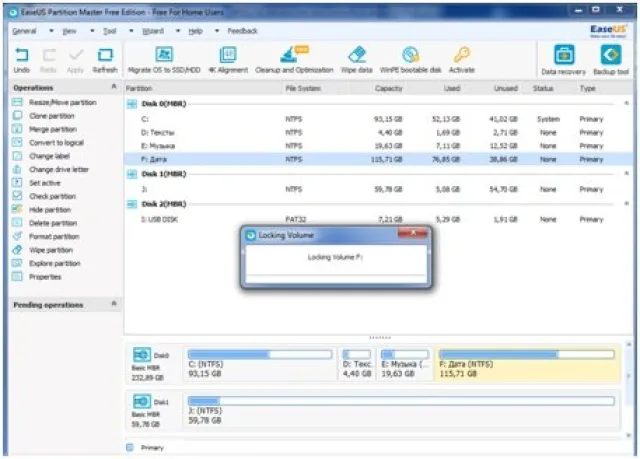Click the Disk1 icon in disk map
Screen dimensions: 640x459
coord(142,401)
